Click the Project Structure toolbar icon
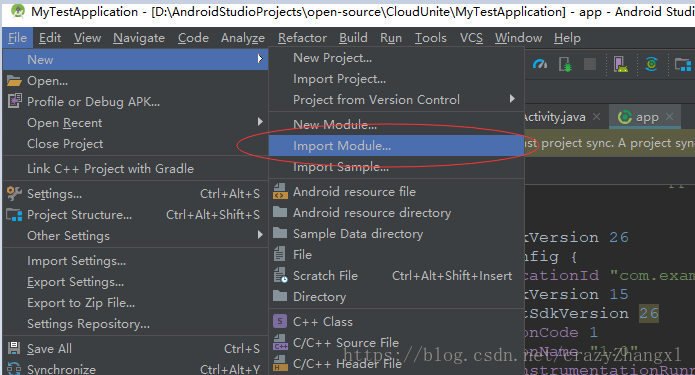This screenshot has height=375, width=695. coord(683,65)
